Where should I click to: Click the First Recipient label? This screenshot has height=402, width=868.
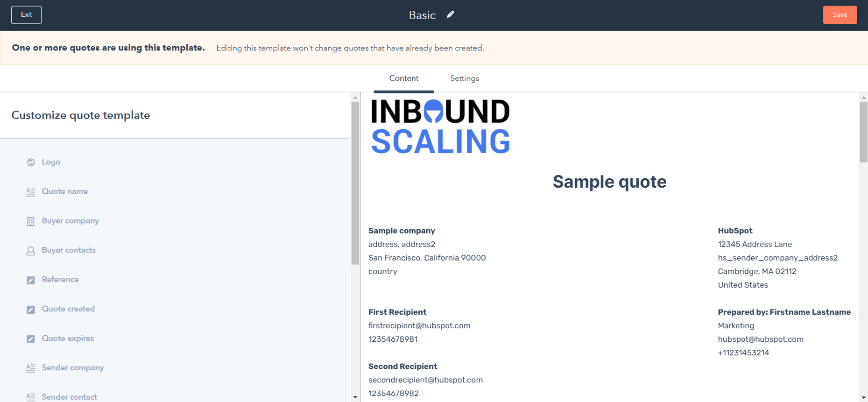(397, 312)
